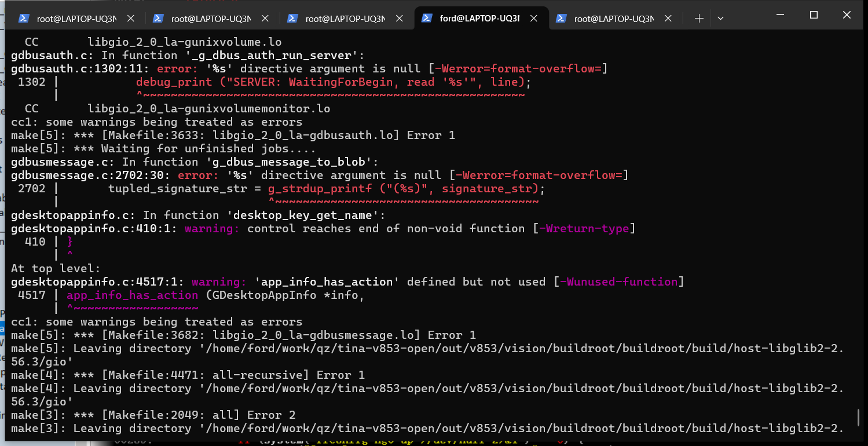Click 'gdesktopappinfo.c:410:1:' warning location

pyautogui.click(x=94, y=228)
